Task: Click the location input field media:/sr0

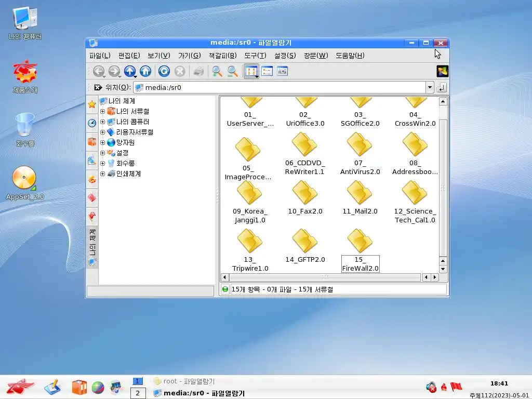Action: 280,87
